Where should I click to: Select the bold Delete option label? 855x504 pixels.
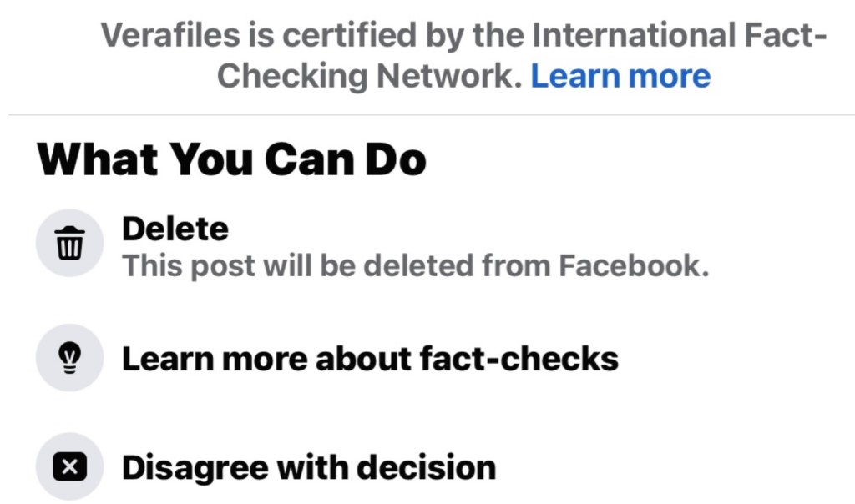coord(175,229)
